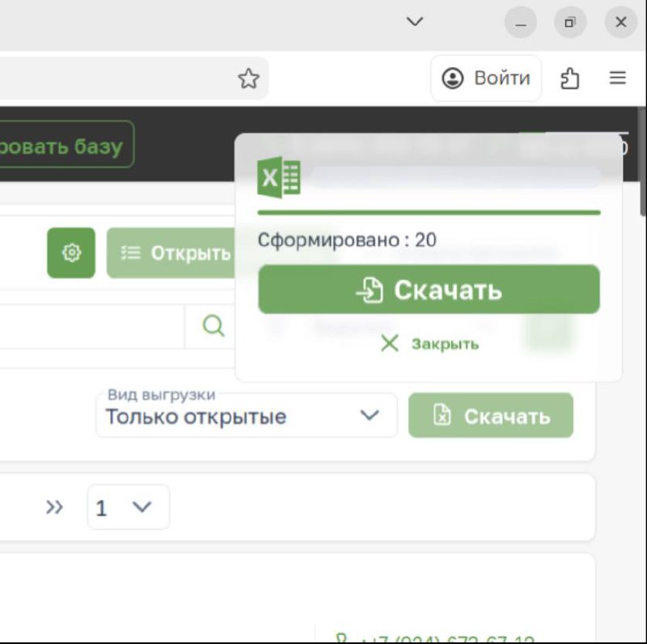
Task: Click the faded Скачать button beside dropdown
Action: click(491, 415)
